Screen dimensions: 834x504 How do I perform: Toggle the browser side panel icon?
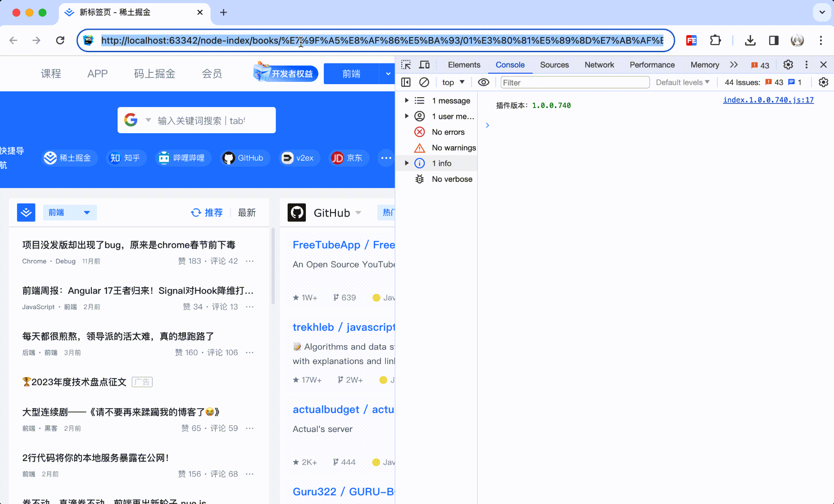[x=774, y=40]
